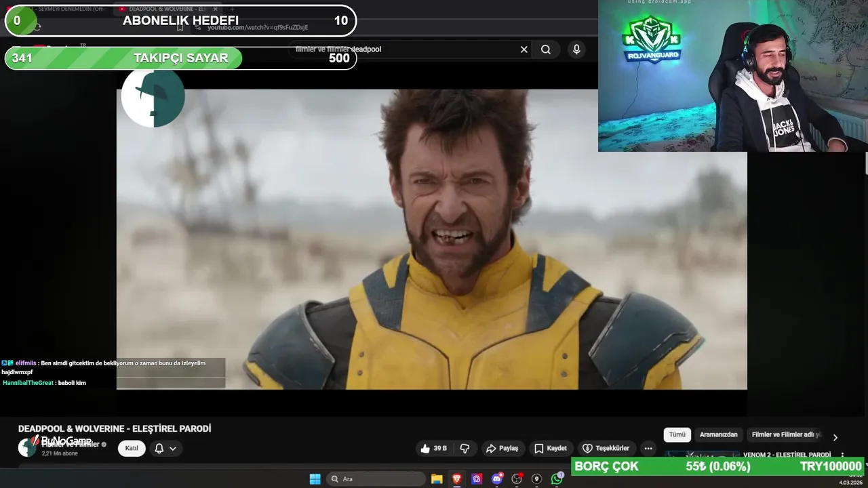868x488 pixels.
Task: Open the Windows Start menu
Action: pos(315,479)
